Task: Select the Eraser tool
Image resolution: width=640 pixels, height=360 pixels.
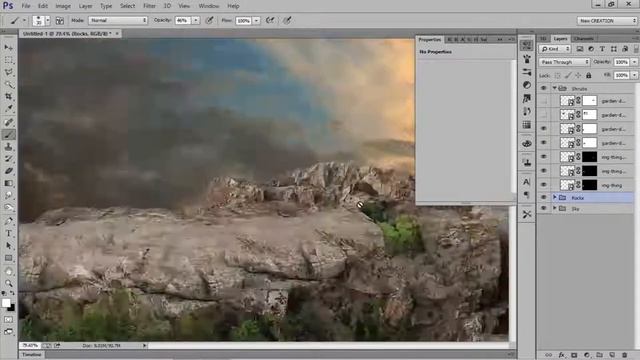Action: (9, 171)
